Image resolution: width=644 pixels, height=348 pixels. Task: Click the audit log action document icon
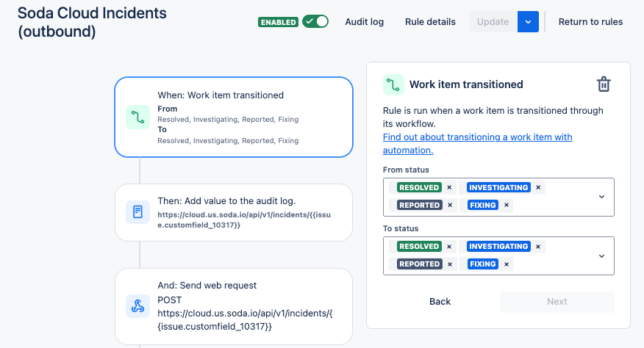coord(137,212)
